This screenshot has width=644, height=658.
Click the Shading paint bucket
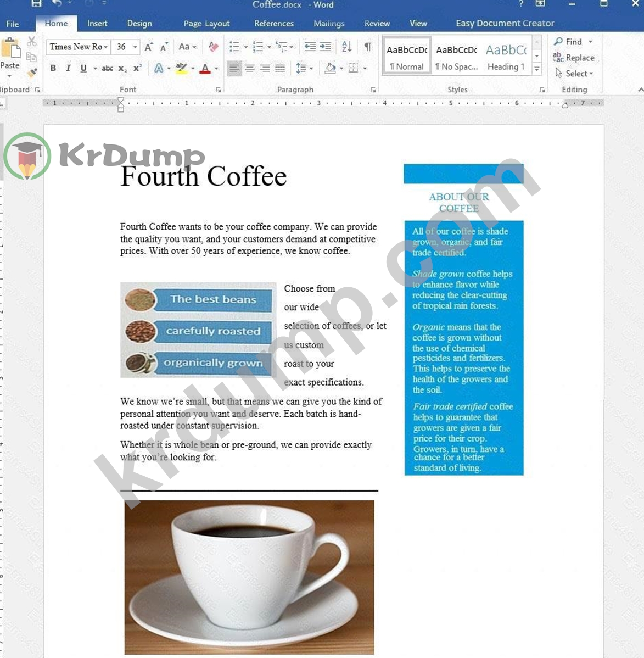[x=330, y=68]
